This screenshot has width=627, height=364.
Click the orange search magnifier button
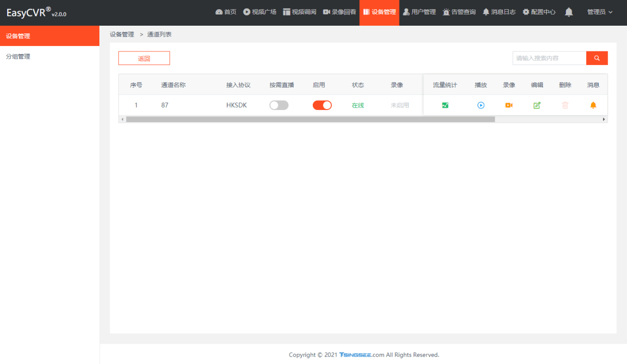click(x=596, y=58)
